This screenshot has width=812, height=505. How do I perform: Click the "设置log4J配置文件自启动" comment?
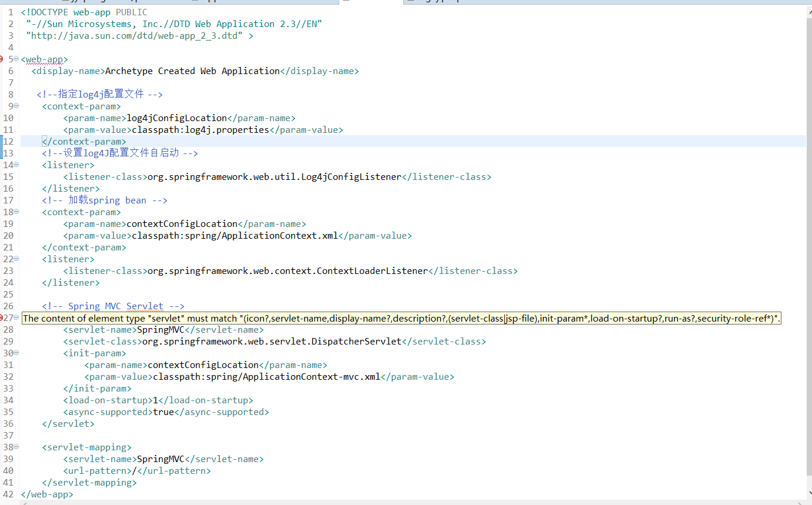pos(121,153)
